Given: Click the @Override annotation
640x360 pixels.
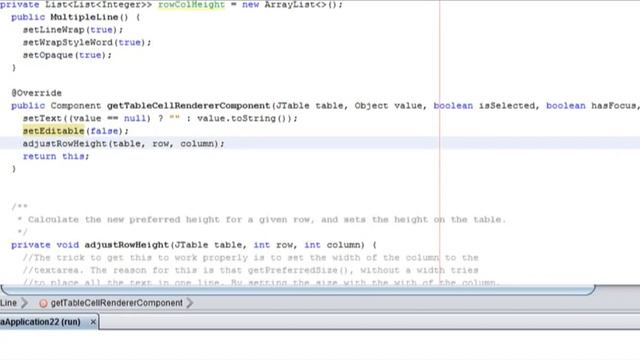Looking at the screenshot, I should pyautogui.click(x=37, y=93).
